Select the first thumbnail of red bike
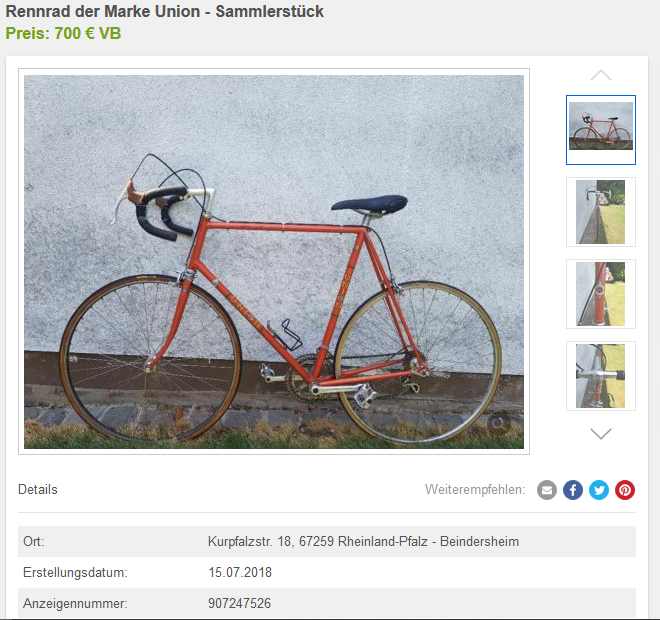This screenshot has height=620, width=660. [601, 130]
